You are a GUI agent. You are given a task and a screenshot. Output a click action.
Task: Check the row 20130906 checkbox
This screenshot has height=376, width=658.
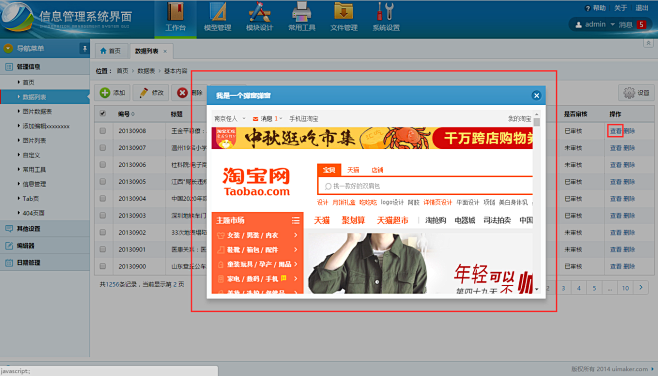(103, 164)
